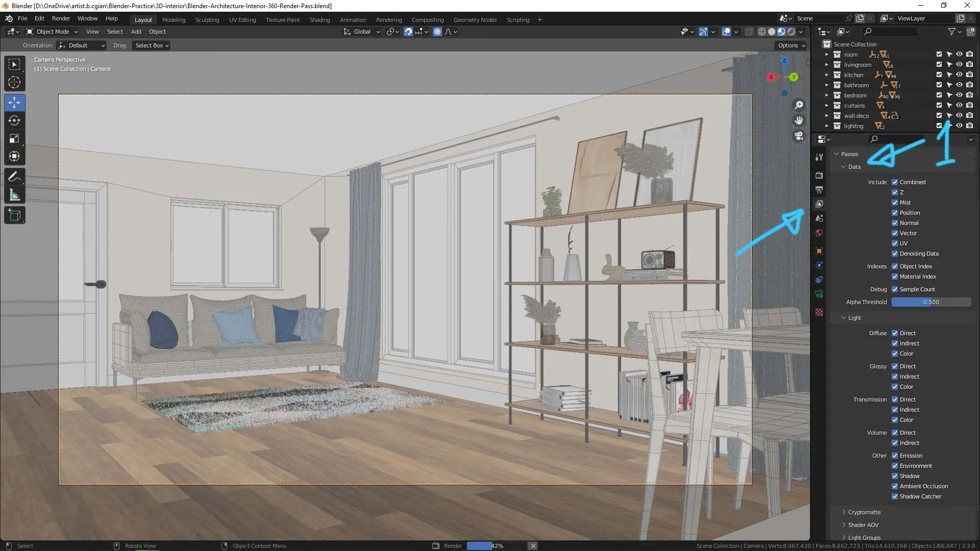Image resolution: width=980 pixels, height=551 pixels.
Task: Click the viewport Options button
Action: [791, 45]
